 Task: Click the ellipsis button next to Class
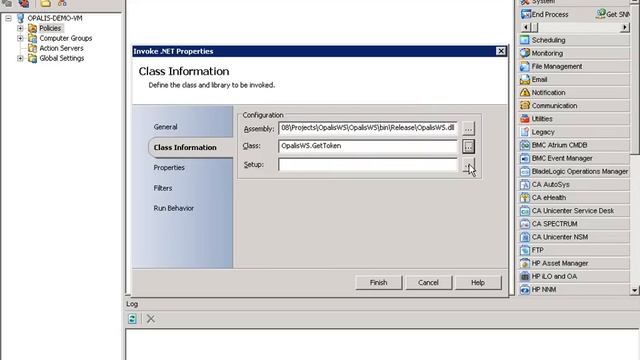coord(468,146)
